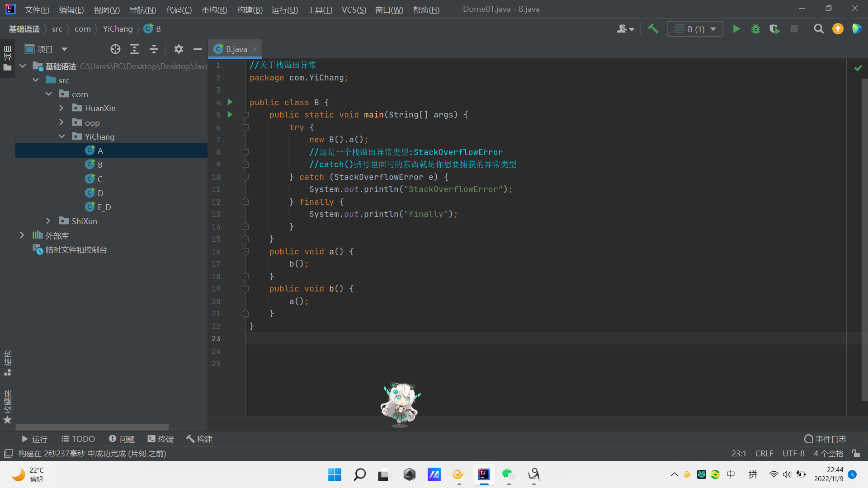Collapse all in project tree
This screenshot has height=488, width=868.
tap(154, 49)
